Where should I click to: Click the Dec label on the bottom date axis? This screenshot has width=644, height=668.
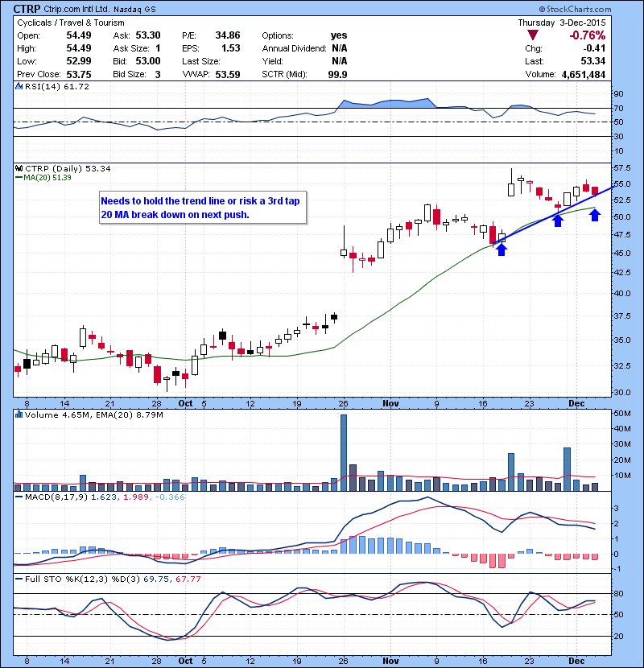point(576,661)
